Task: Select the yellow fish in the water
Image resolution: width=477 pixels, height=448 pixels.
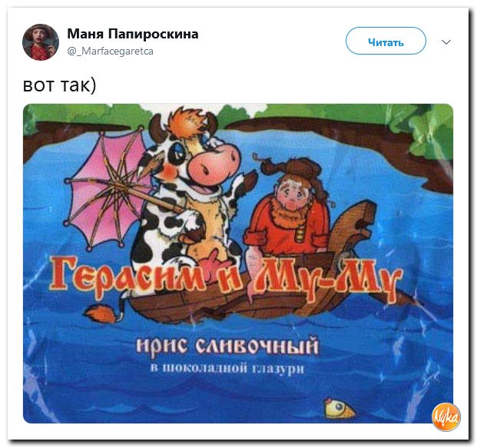Action: coord(340,409)
